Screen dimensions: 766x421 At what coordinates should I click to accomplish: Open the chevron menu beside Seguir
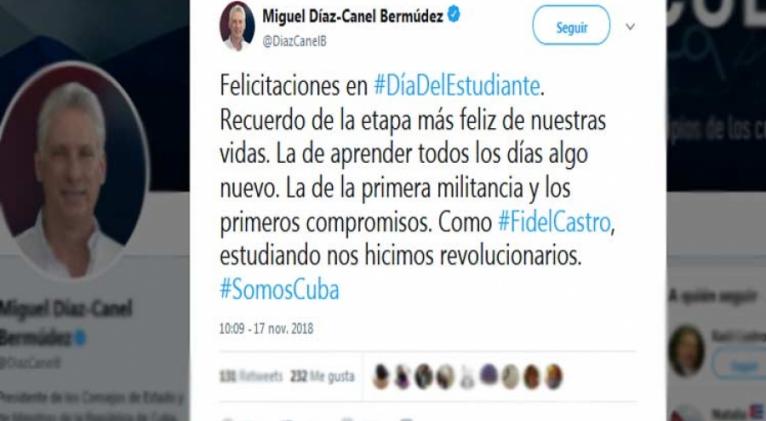630,26
